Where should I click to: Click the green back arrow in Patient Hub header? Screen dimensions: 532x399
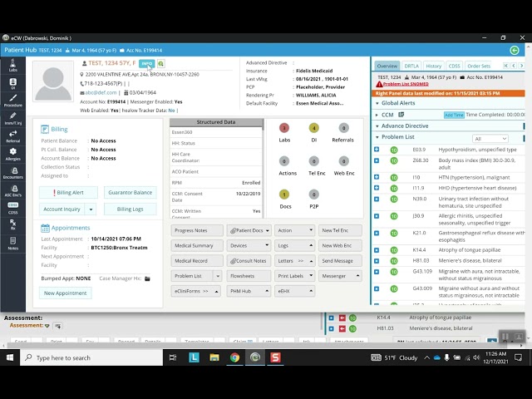[515, 50]
